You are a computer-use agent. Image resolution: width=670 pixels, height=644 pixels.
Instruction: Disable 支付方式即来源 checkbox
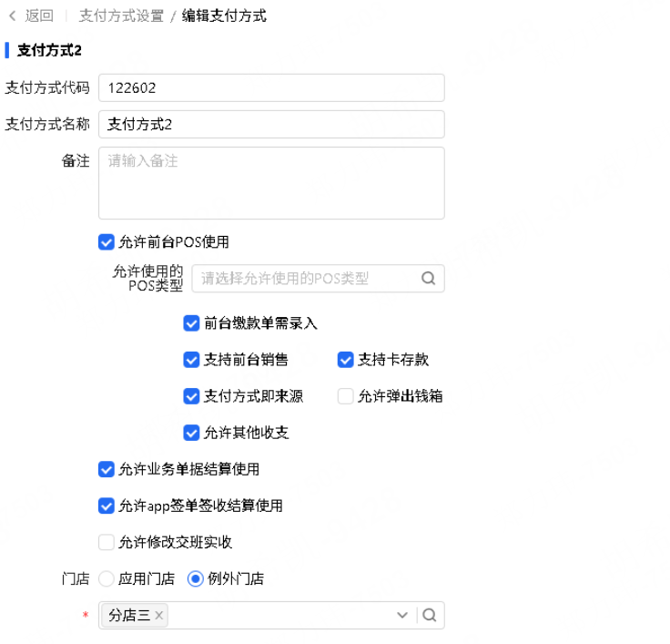(191, 396)
